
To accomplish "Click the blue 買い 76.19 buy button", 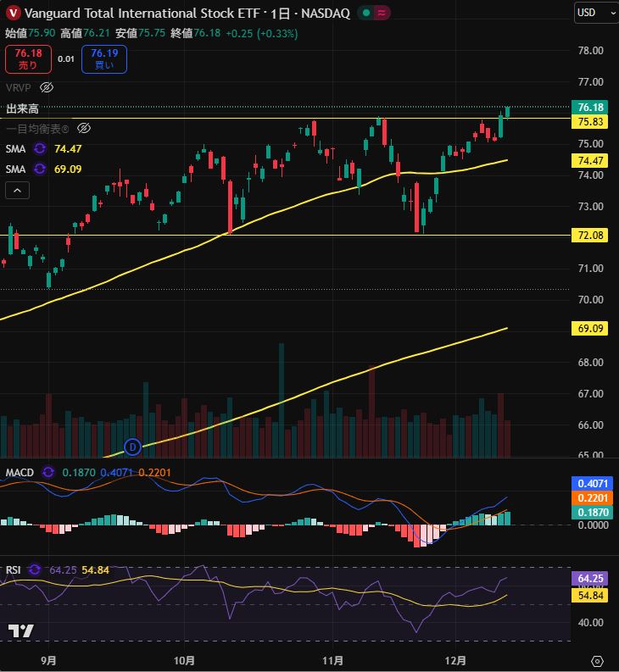I will 104,58.
